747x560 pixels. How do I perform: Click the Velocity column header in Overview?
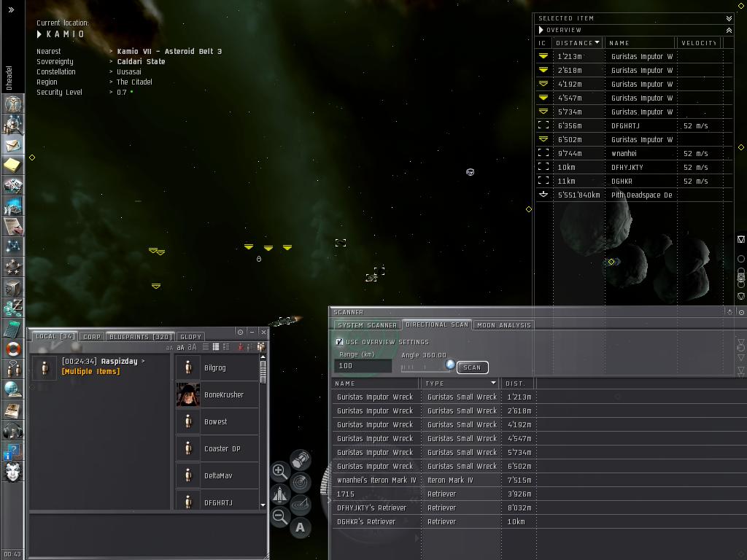699,43
